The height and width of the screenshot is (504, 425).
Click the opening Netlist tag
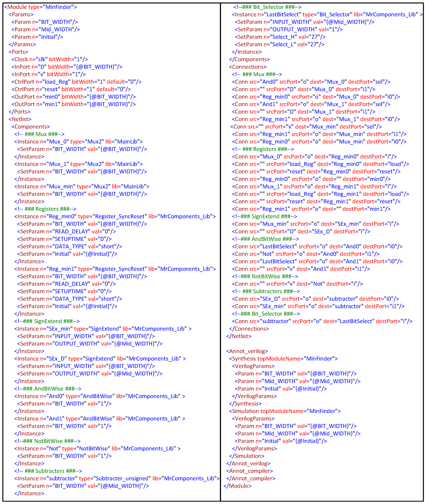pos(20,119)
